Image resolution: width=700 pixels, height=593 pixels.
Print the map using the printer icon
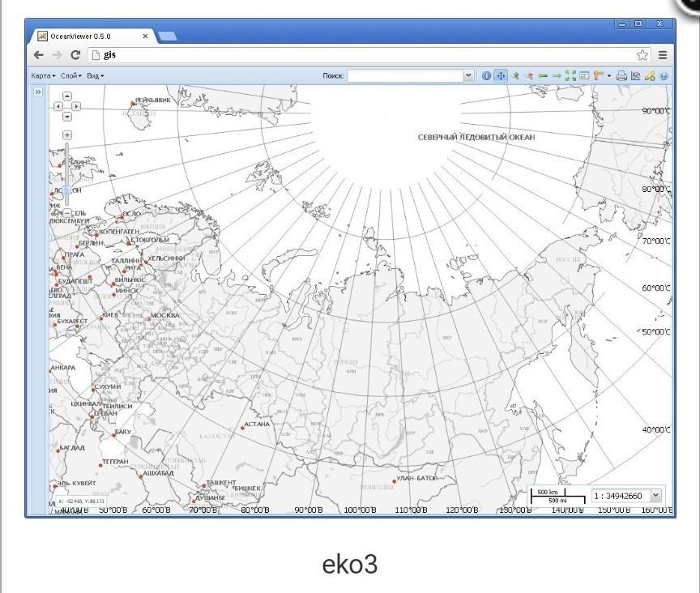coord(621,76)
